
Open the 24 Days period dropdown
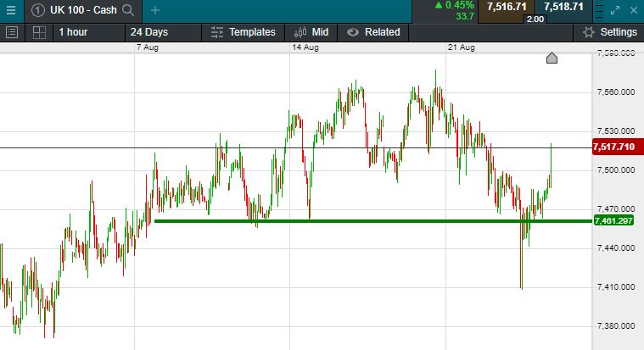coord(163,32)
